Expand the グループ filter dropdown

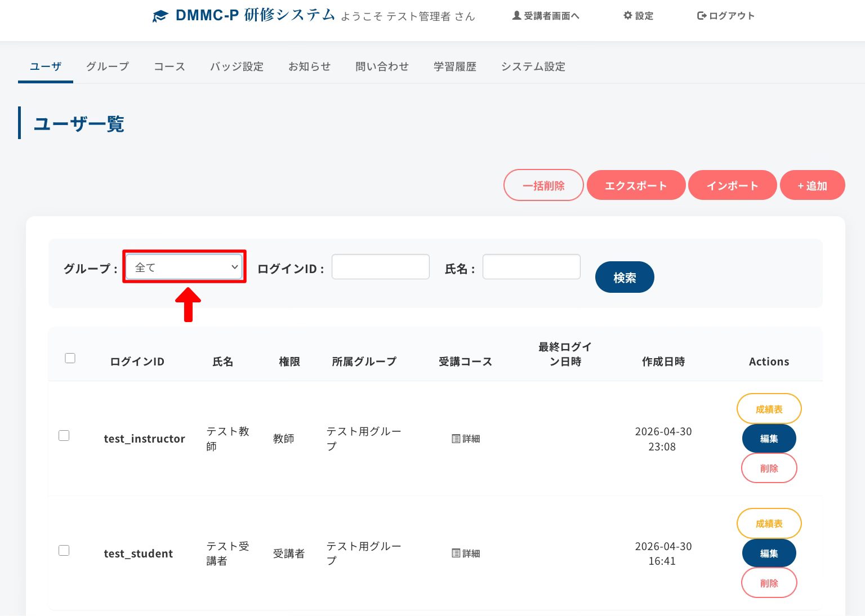185,267
